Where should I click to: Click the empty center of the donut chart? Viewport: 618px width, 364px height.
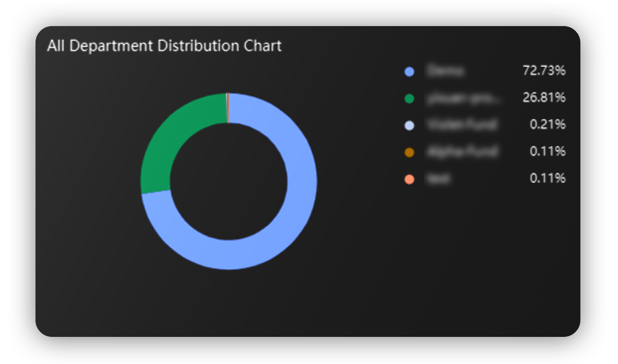[229, 181]
